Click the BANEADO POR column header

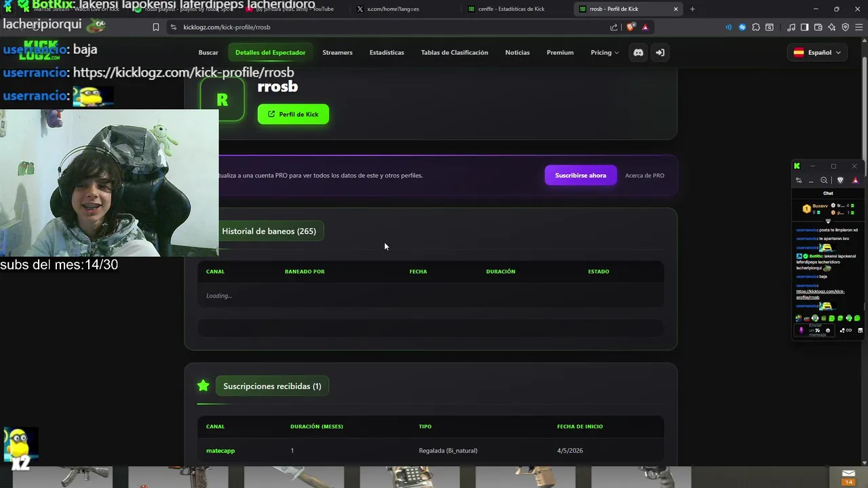[x=304, y=272]
